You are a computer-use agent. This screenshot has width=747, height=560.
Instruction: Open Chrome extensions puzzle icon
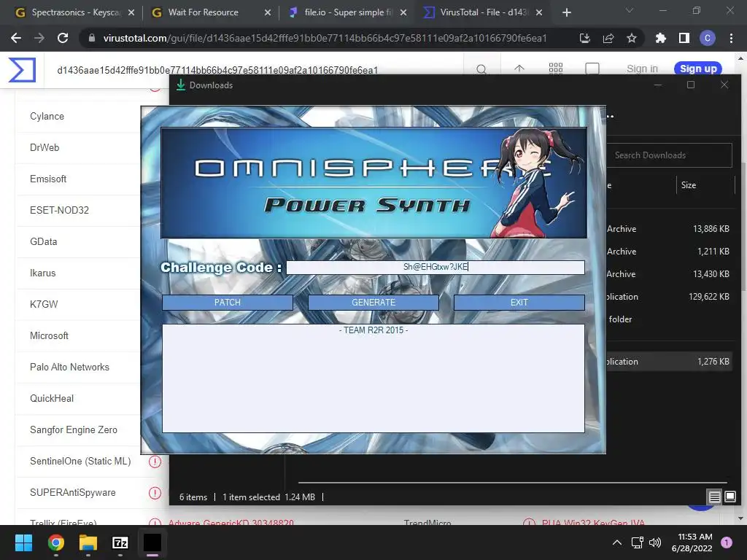(660, 38)
